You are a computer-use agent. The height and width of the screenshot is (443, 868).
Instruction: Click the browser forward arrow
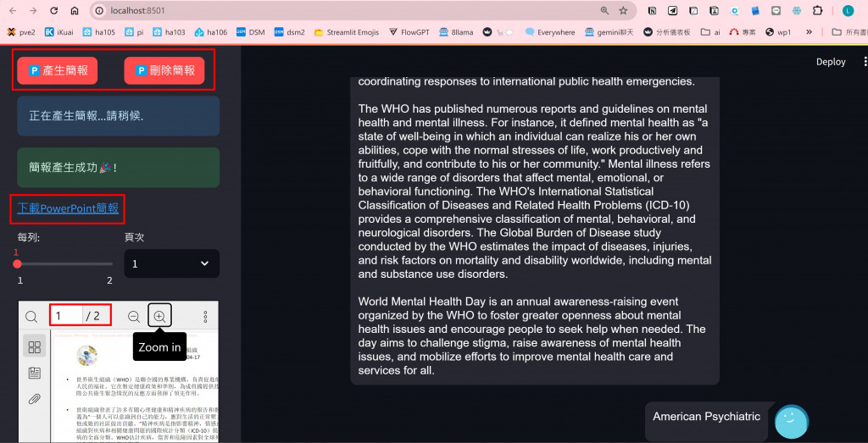33,10
